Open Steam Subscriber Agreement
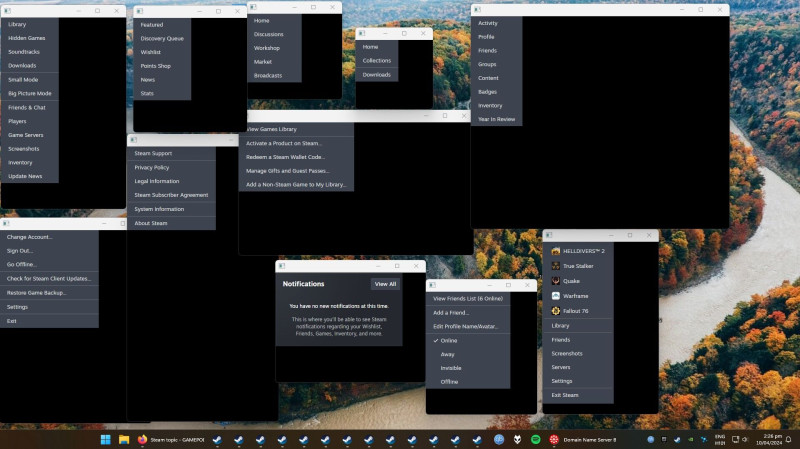Image resolution: width=800 pixels, height=449 pixels. click(x=171, y=195)
